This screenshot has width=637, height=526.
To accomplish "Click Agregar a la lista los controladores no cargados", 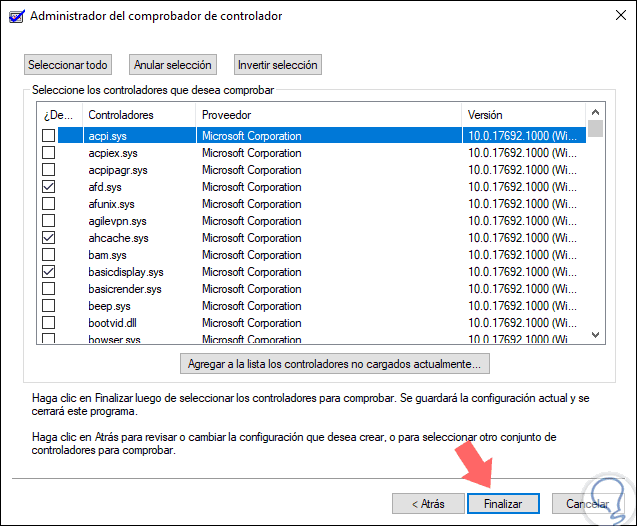I will click(x=335, y=364).
